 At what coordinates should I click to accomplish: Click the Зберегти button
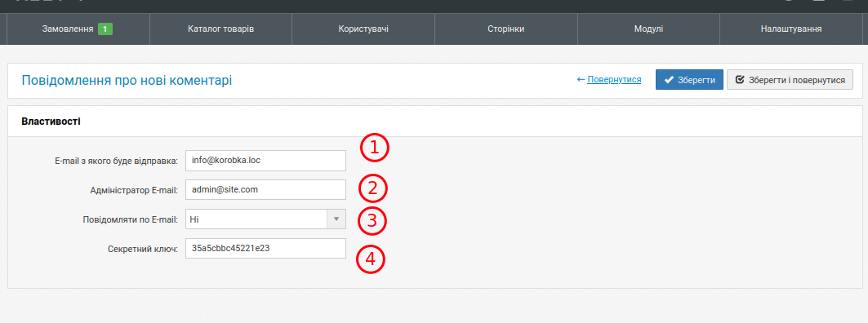pyautogui.click(x=689, y=80)
